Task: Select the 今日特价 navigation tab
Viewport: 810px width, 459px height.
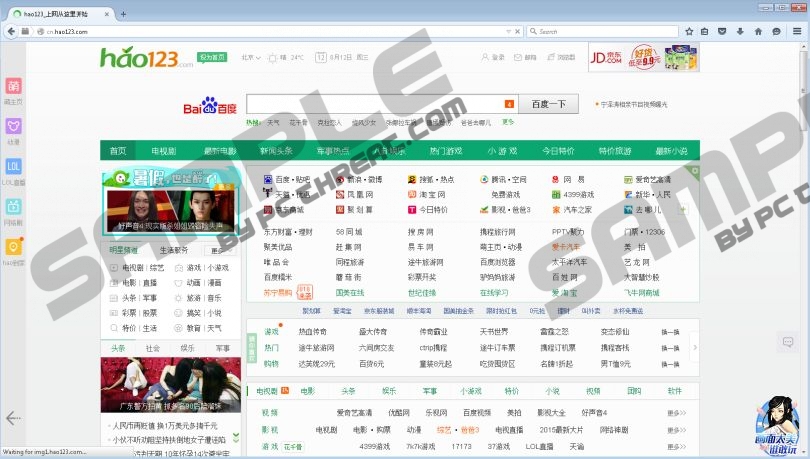Action: pos(558,151)
